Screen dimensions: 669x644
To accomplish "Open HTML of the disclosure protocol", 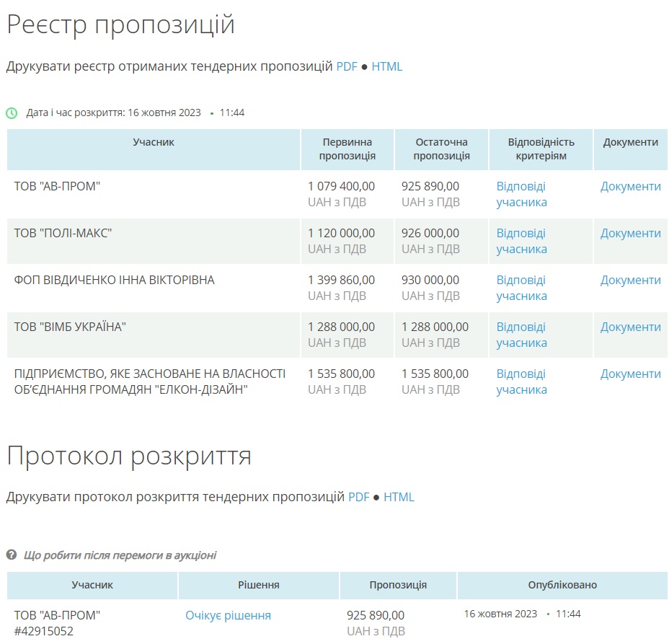I will pos(399,497).
